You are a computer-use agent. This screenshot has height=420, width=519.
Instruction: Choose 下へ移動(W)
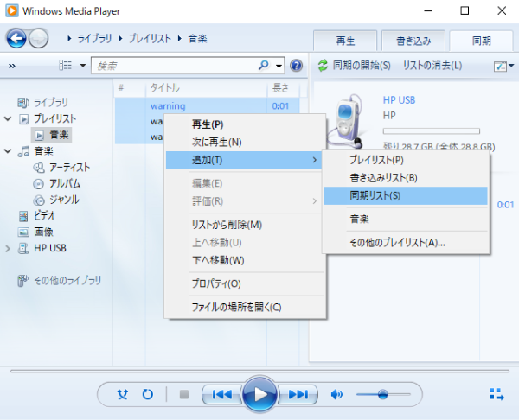pyautogui.click(x=245, y=261)
